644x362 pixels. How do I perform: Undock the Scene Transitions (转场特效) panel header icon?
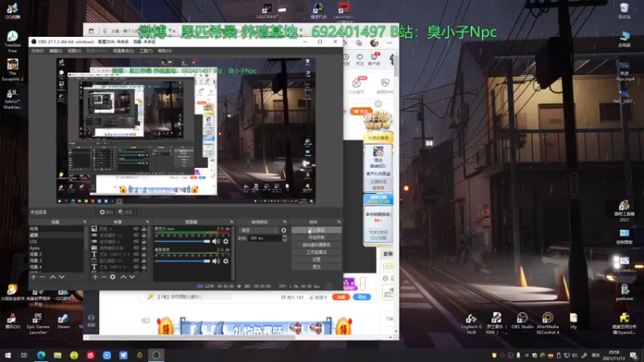pyautogui.click(x=285, y=222)
